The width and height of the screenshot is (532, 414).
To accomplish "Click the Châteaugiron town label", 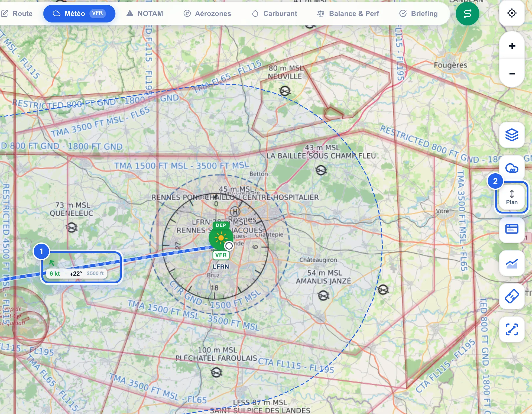I will click(x=318, y=260).
